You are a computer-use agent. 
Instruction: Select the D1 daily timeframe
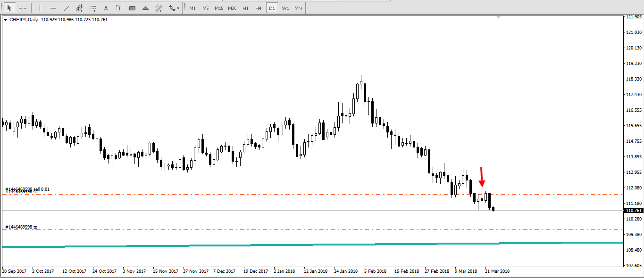tap(272, 8)
